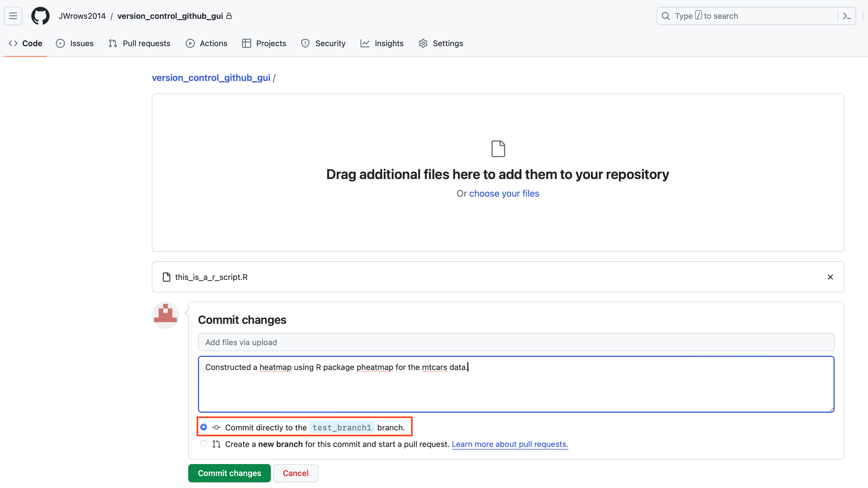Open Learn more about pull requests link

click(x=509, y=444)
